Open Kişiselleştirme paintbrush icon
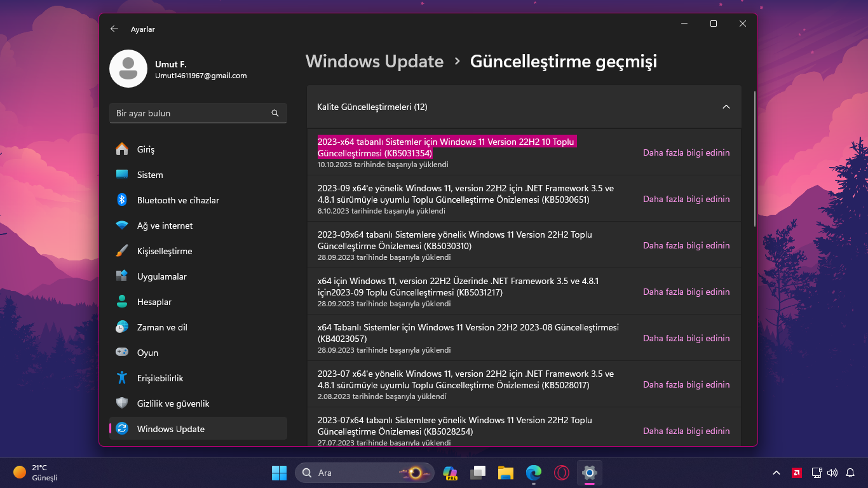868x488 pixels. [122, 251]
